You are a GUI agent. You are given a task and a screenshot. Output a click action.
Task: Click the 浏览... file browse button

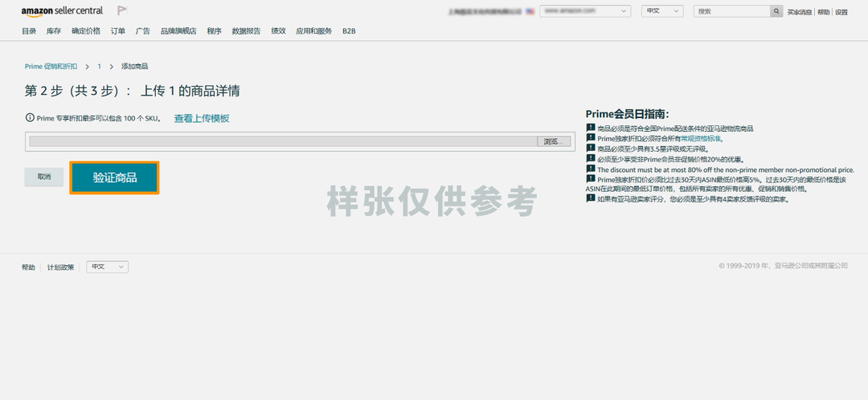pyautogui.click(x=554, y=141)
